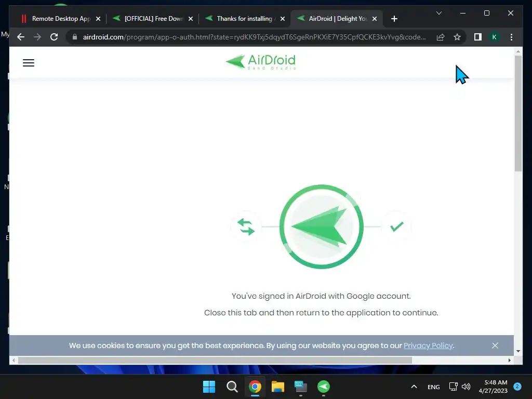Click the horizontal scrollbar left arrow
This screenshot has width=532, height=399.
click(14, 361)
